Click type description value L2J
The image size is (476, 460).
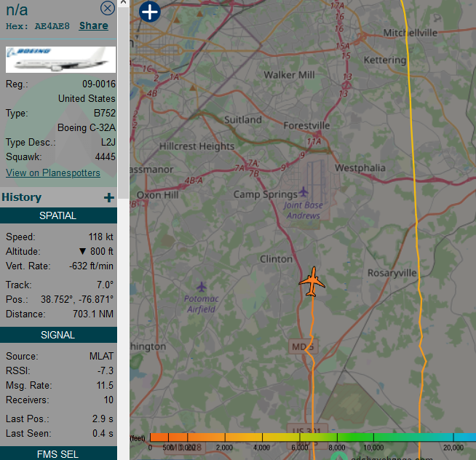tap(108, 143)
